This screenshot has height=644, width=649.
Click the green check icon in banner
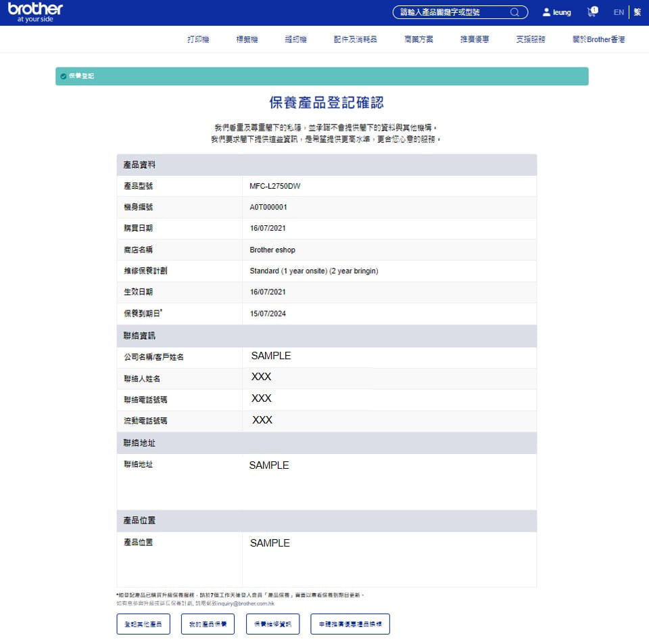64,76
